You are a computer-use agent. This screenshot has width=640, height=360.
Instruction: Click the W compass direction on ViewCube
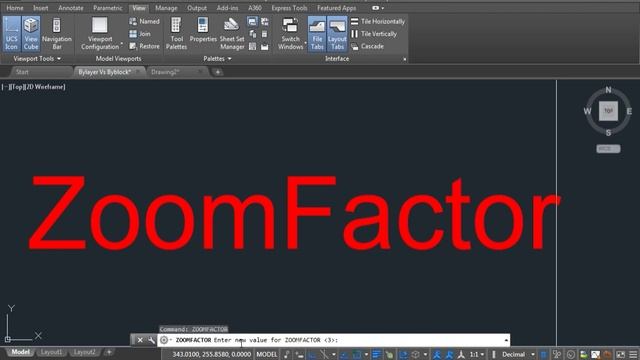tap(587, 111)
